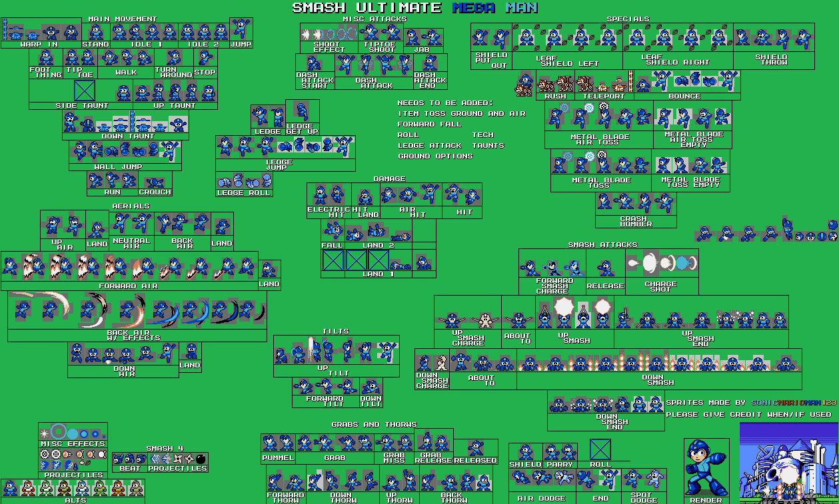Viewport: 839px width, 504px height.
Task: Click the GRABS AND THORWS heading
Action: click(x=374, y=424)
